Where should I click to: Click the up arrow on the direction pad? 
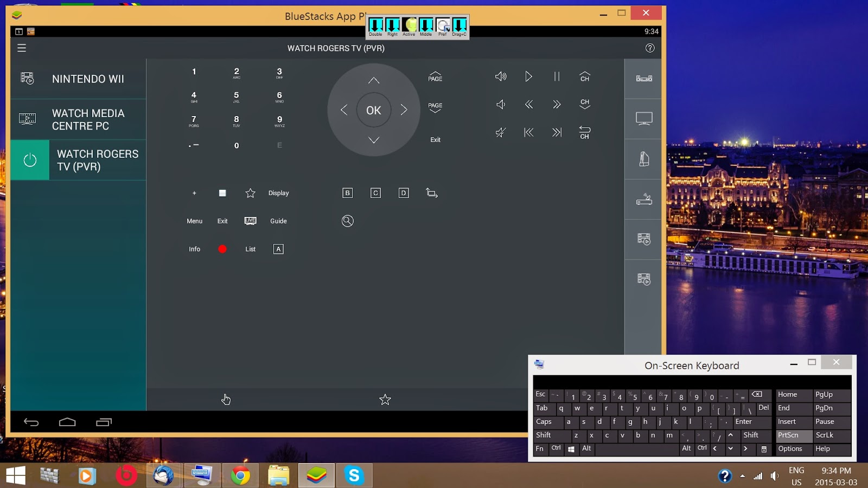374,80
